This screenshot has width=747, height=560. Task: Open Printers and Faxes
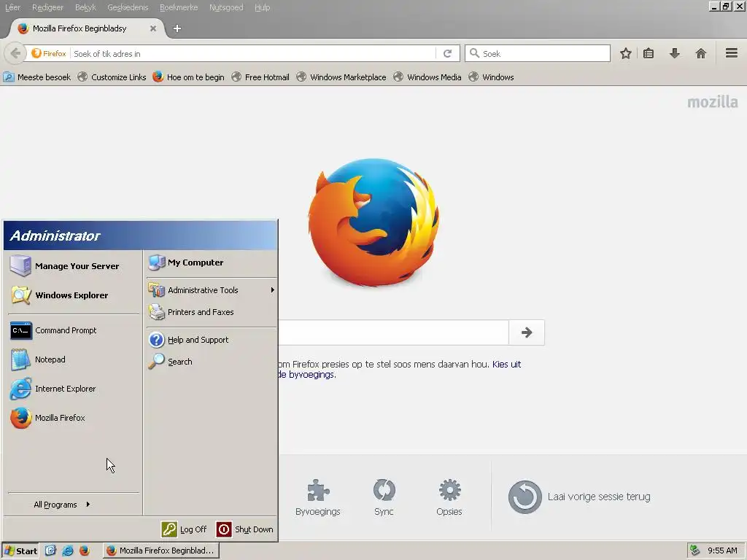212,312
